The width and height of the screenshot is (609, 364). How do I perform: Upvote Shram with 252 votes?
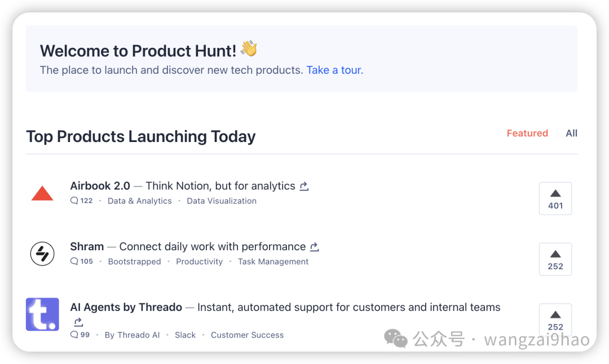click(x=555, y=259)
